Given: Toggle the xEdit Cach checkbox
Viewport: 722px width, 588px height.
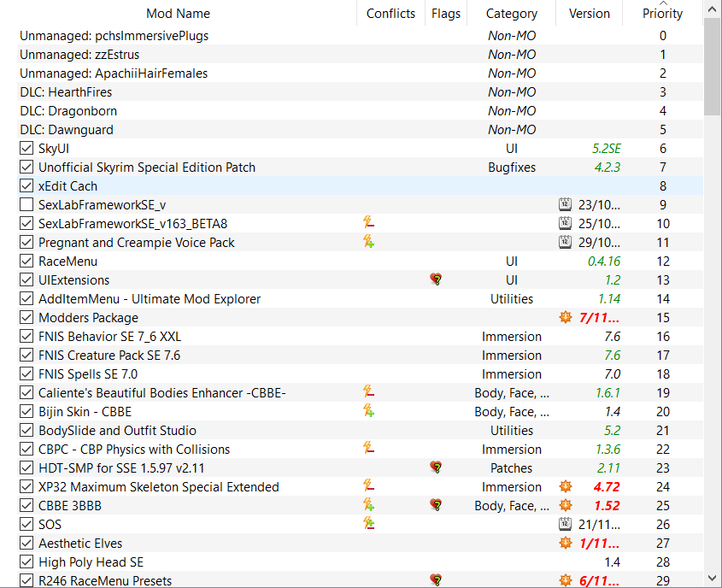Looking at the screenshot, I should [26, 186].
